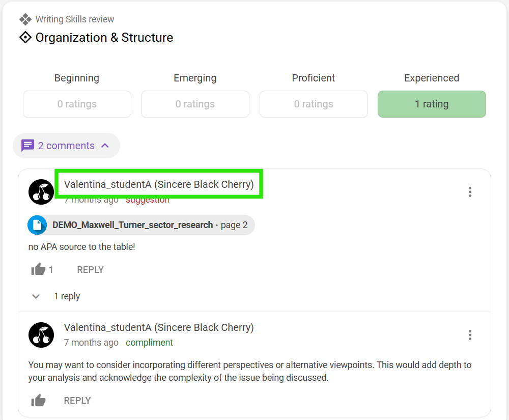Click the Writing Skills review diamond icon
Image resolution: width=509 pixels, height=420 pixels.
tap(25, 19)
